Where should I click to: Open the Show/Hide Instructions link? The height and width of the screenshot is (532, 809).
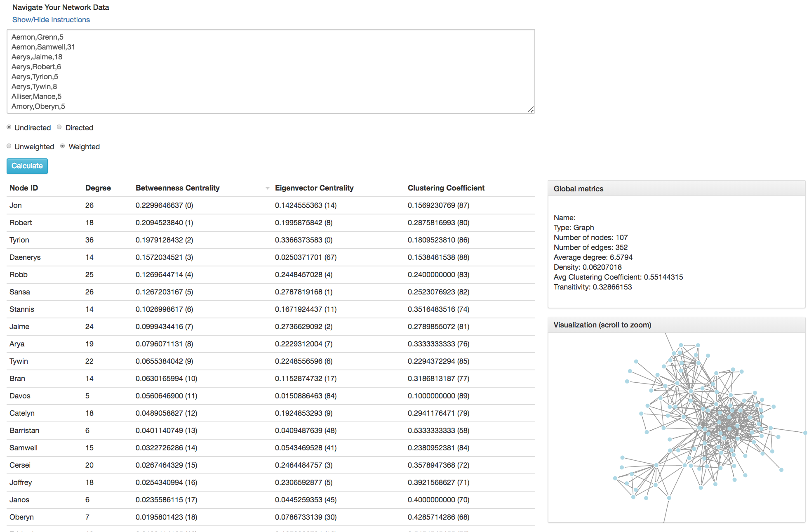51,20
